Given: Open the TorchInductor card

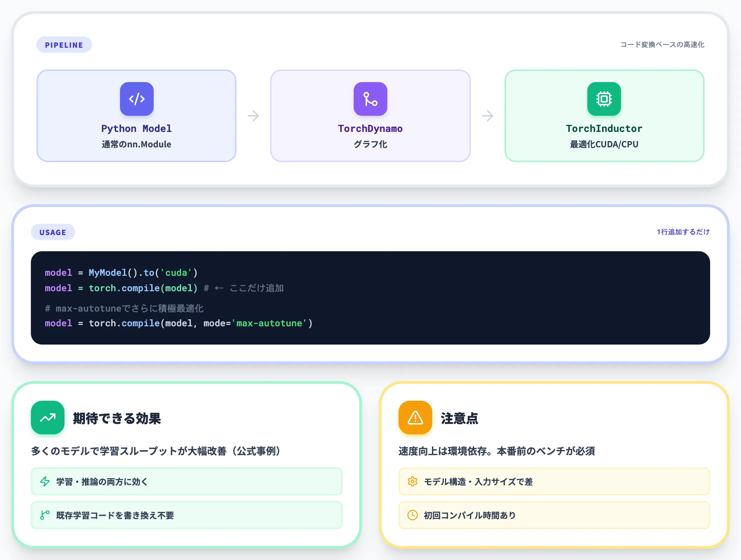Looking at the screenshot, I should 604,116.
